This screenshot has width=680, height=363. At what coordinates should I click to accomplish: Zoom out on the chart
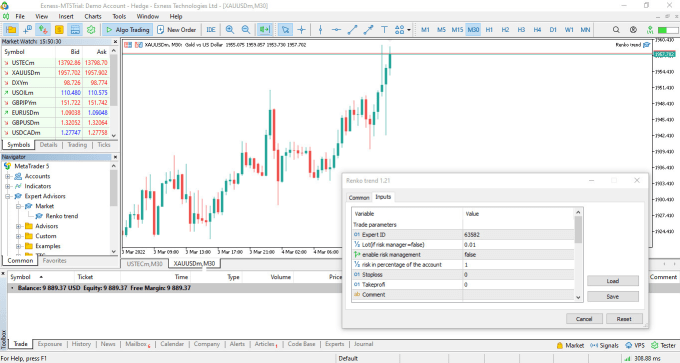245,29
